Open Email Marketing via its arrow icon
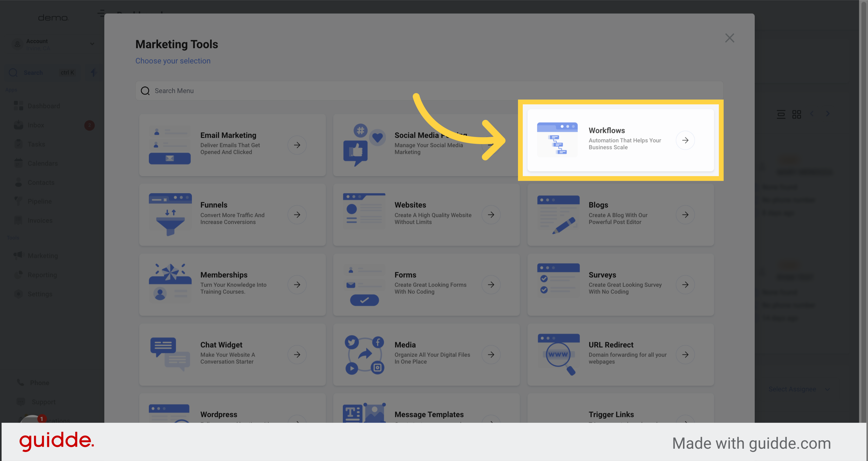Screen dimensions: 868x461 (297, 145)
